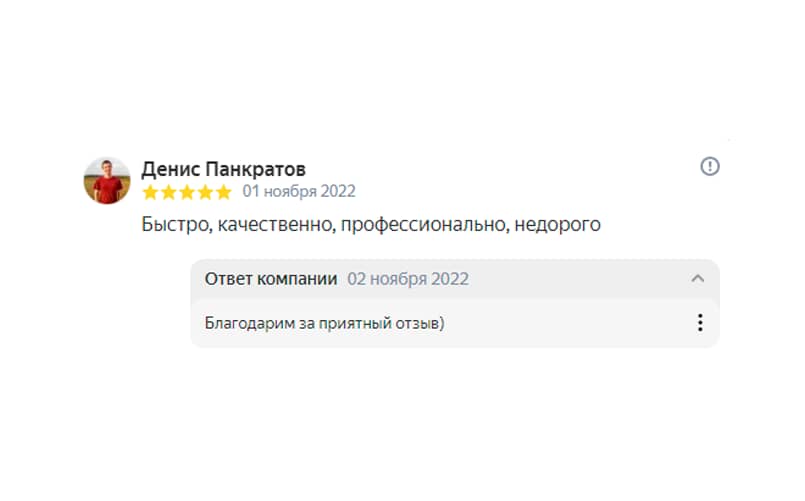Click the review date 01 ноября 2022
This screenshot has width=805, height=501.
pos(299,192)
